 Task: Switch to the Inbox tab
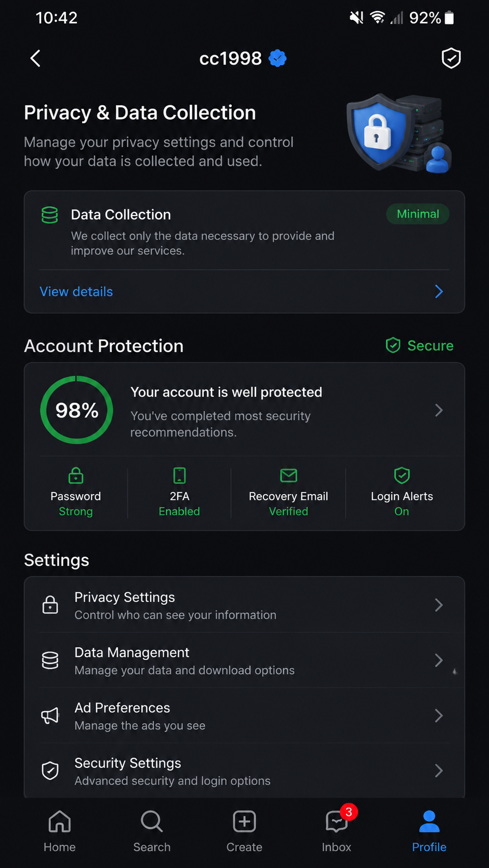(337, 832)
